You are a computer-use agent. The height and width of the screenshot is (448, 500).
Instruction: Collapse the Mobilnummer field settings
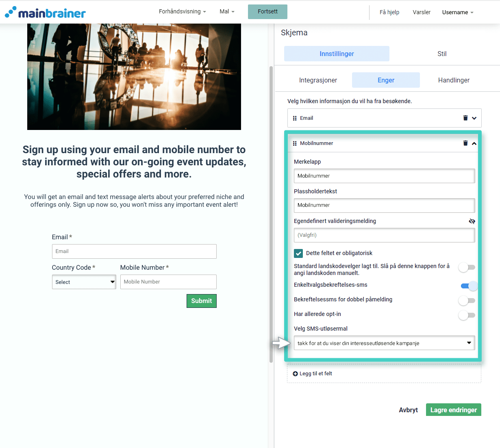474,143
